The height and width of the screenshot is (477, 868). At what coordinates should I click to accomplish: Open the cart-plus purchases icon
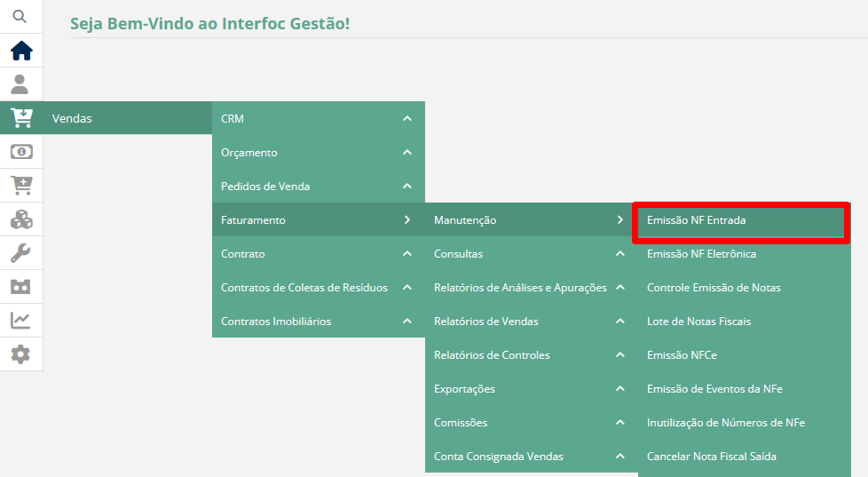click(21, 186)
